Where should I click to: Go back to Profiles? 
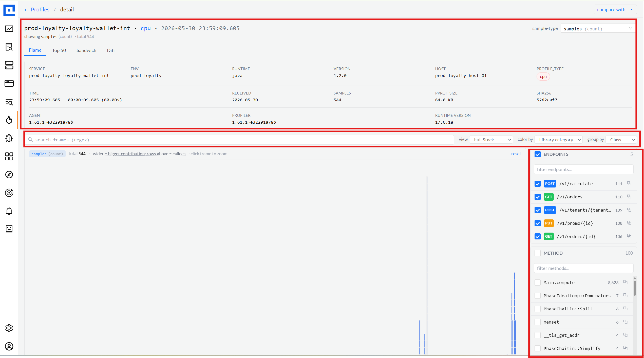click(x=37, y=10)
